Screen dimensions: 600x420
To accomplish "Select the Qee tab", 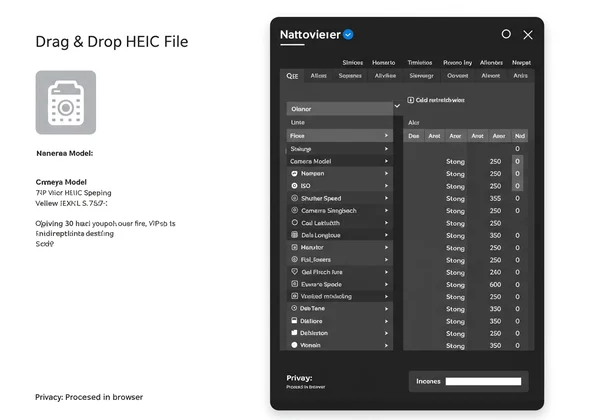I will pyautogui.click(x=292, y=76).
